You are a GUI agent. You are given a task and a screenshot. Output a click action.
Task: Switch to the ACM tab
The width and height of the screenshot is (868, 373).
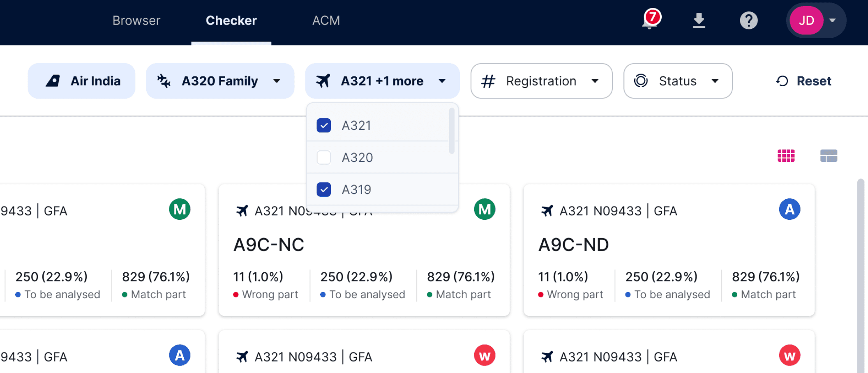click(326, 21)
